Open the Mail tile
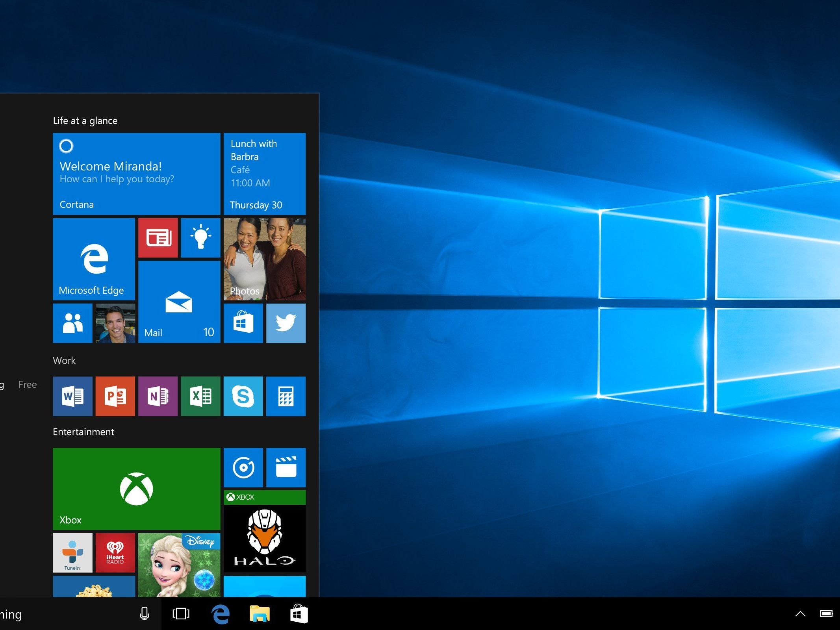 click(179, 302)
